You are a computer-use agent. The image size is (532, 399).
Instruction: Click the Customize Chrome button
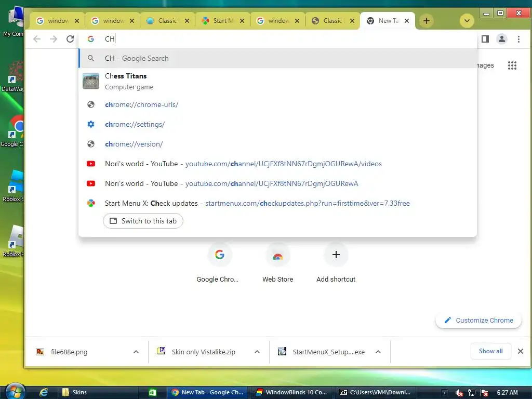coord(478,320)
